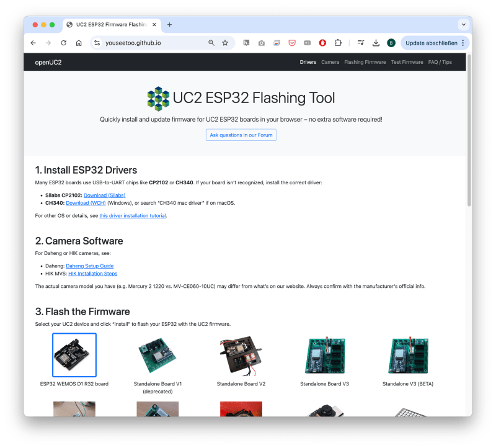Click the Ask questions in our Forum button
Image resolution: width=496 pixels, height=448 pixels.
click(241, 135)
